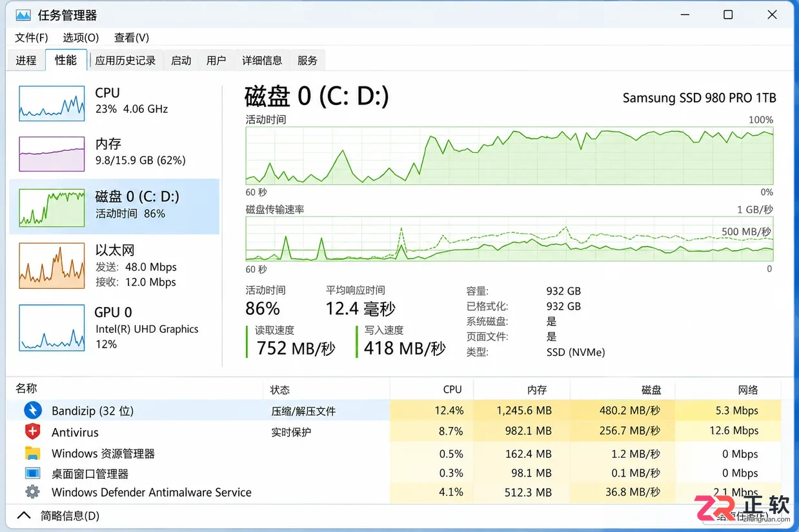This screenshot has width=799, height=532.
Task: Click the Windows 资源管理器 folder icon
Action: tap(32, 453)
